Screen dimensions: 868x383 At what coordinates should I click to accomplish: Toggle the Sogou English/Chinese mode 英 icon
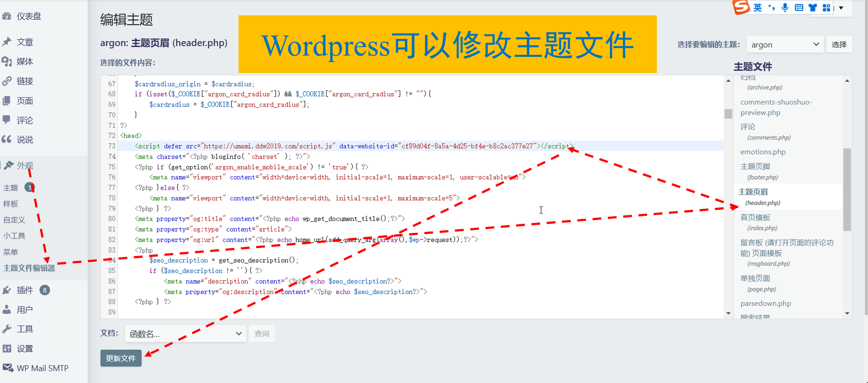click(x=758, y=8)
